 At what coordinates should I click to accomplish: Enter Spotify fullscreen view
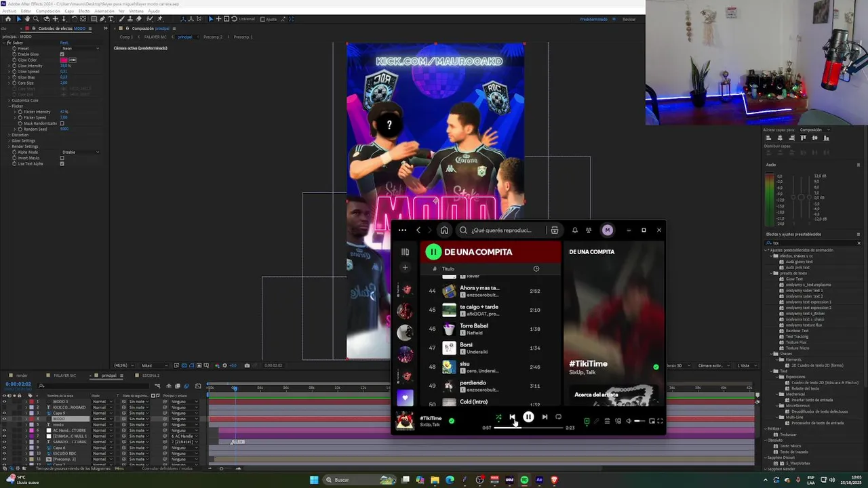[660, 421]
